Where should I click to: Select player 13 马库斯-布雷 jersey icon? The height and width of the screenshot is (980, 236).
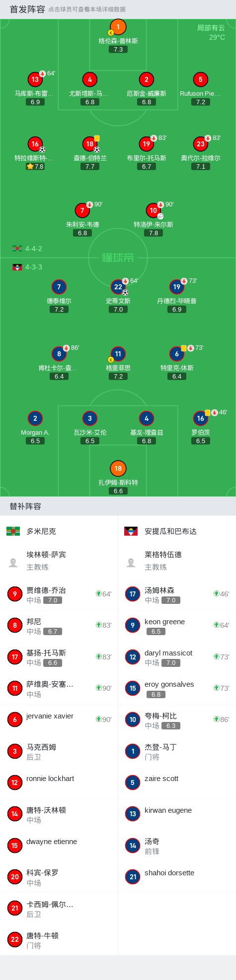35,79
